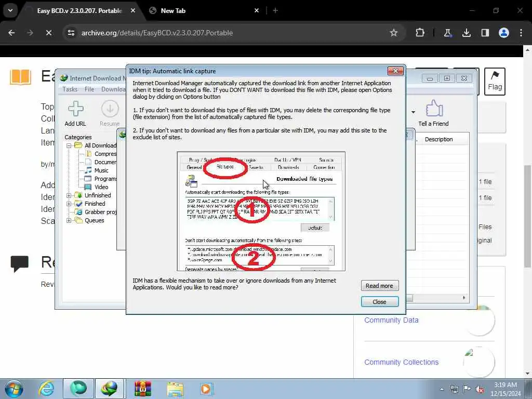Collapse the All Downloads tree node
Screen dimensions: 532x399
pos(69,145)
